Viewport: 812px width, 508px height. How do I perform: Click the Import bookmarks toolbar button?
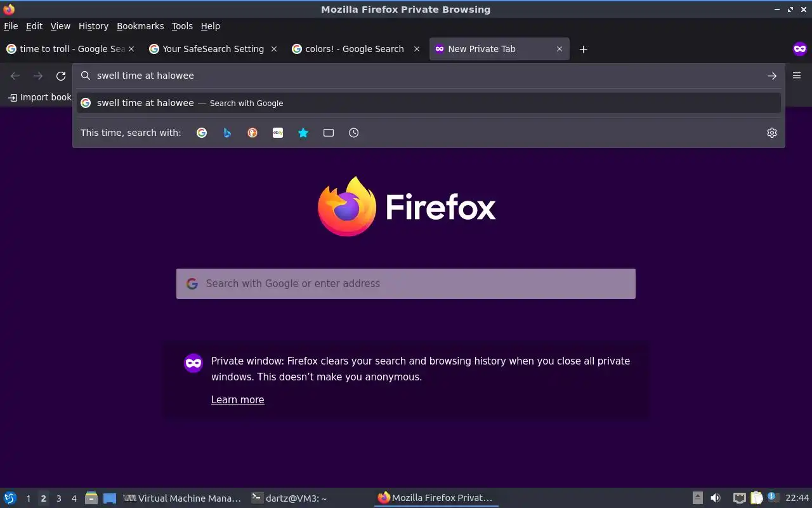(x=39, y=97)
